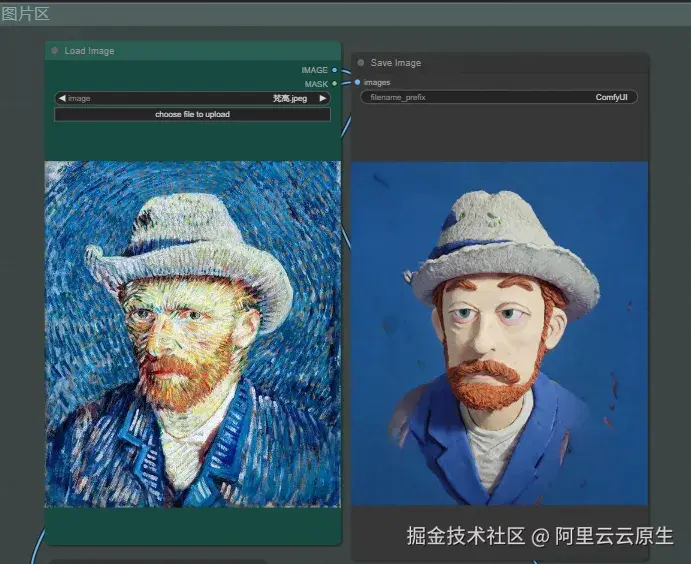
Task: Click the MASK output connector dot
Action: click(x=334, y=84)
